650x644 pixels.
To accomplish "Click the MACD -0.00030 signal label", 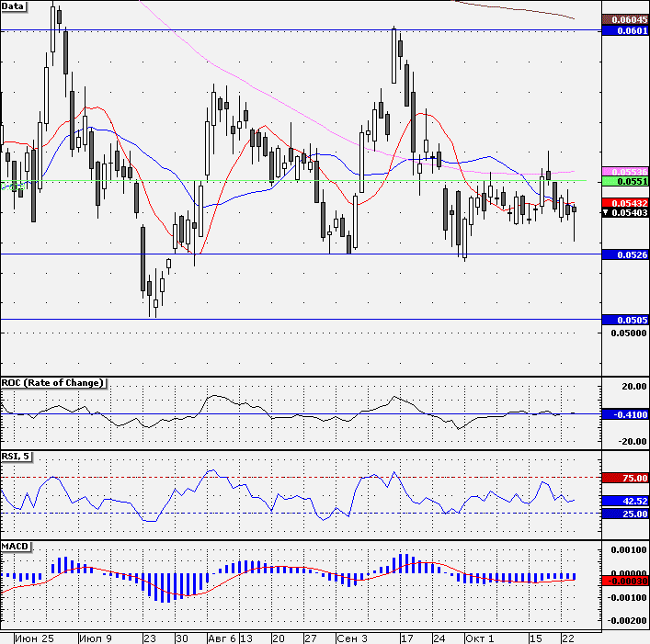I will [625, 581].
